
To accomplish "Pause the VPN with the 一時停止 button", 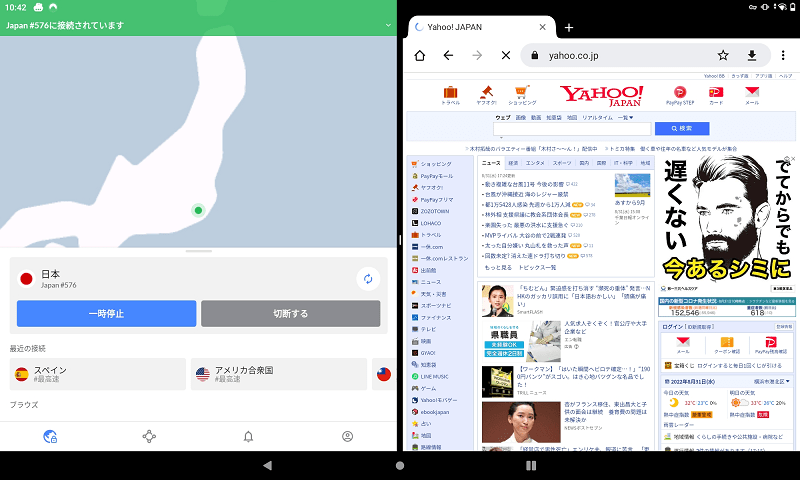I will (106, 313).
